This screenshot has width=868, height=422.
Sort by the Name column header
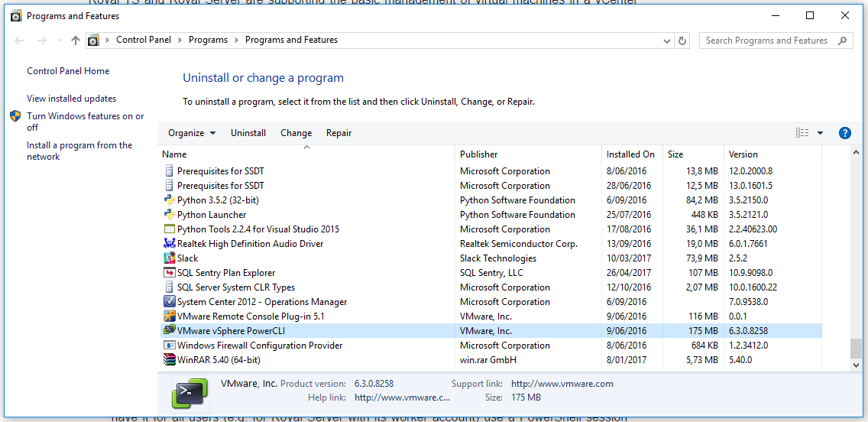pos(307,154)
